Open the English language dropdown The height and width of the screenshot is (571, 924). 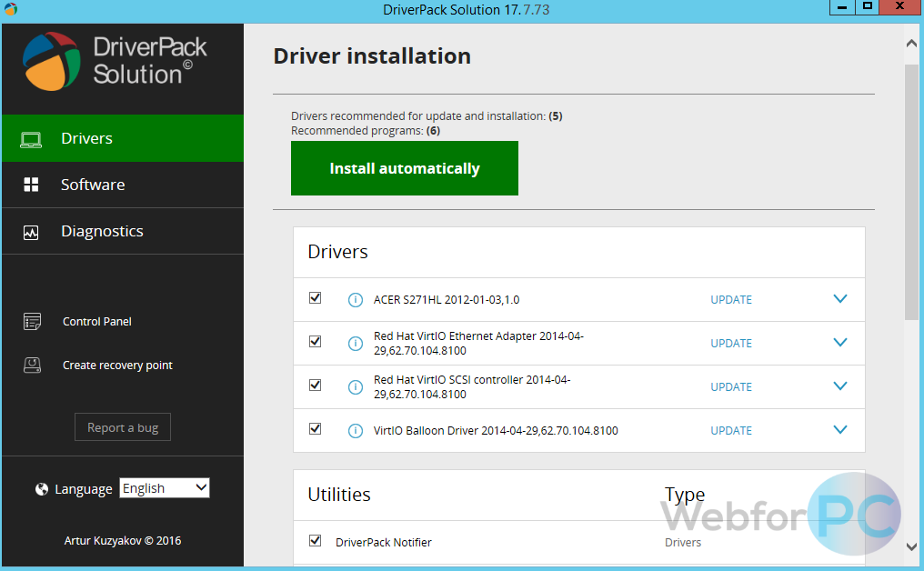(x=164, y=487)
